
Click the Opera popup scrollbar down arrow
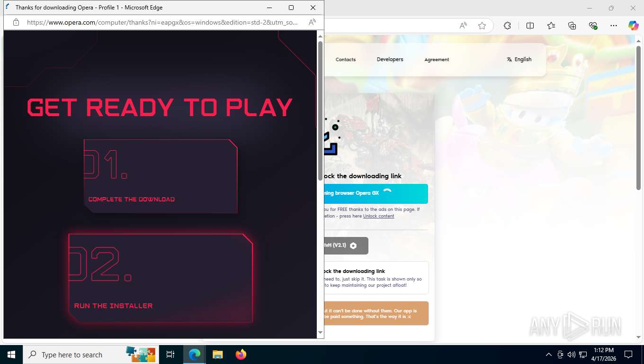320,333
